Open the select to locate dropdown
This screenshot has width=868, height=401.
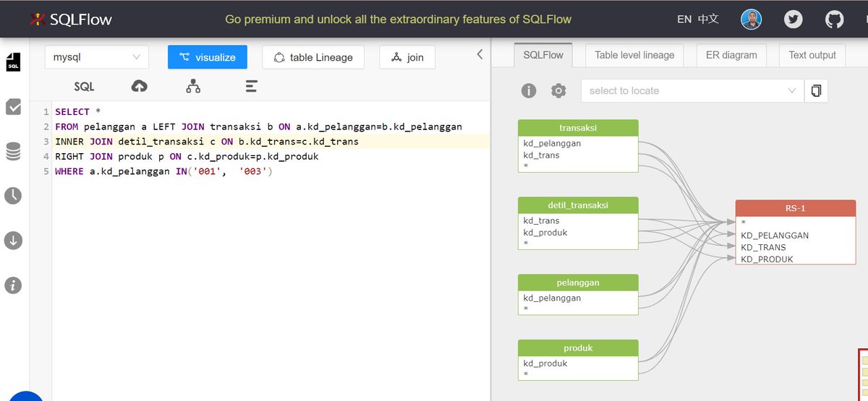point(692,90)
